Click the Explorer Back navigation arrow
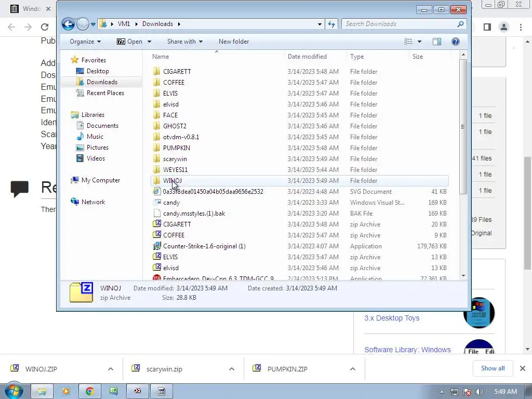Image resolution: width=532 pixels, height=399 pixels. (x=68, y=24)
